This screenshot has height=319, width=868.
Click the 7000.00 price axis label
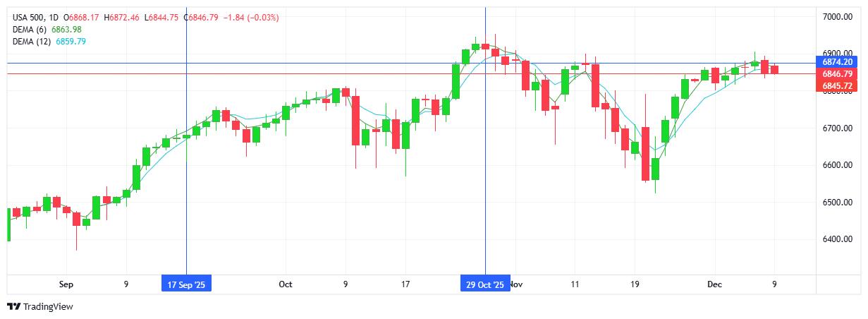tap(838, 16)
